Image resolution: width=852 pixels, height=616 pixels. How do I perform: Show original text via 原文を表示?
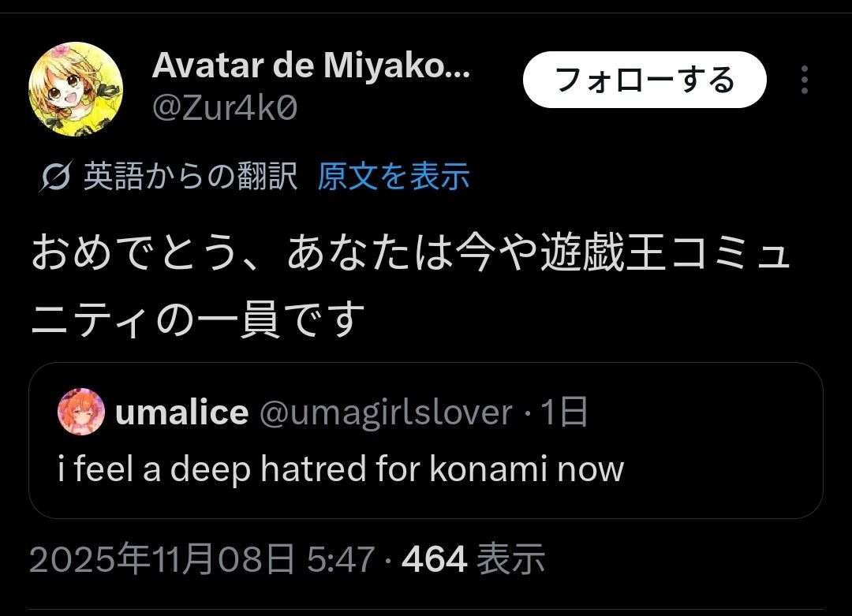(393, 177)
